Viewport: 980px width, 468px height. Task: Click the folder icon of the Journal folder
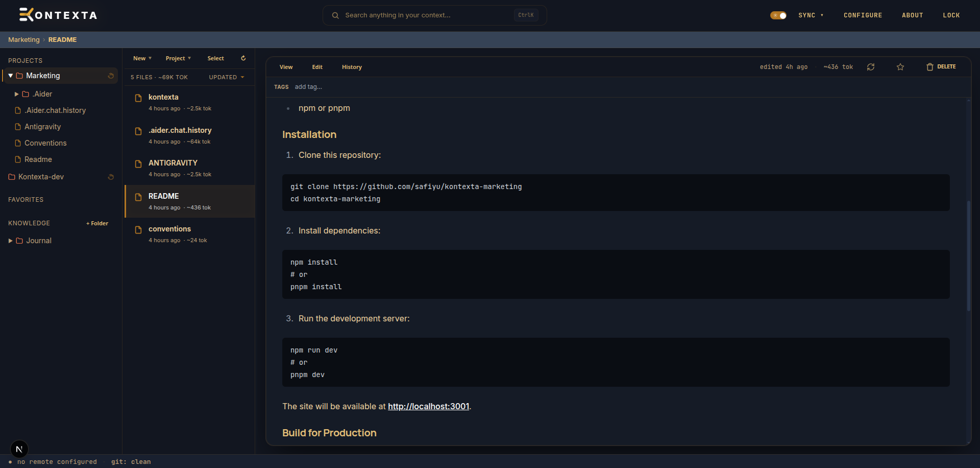pos(19,241)
